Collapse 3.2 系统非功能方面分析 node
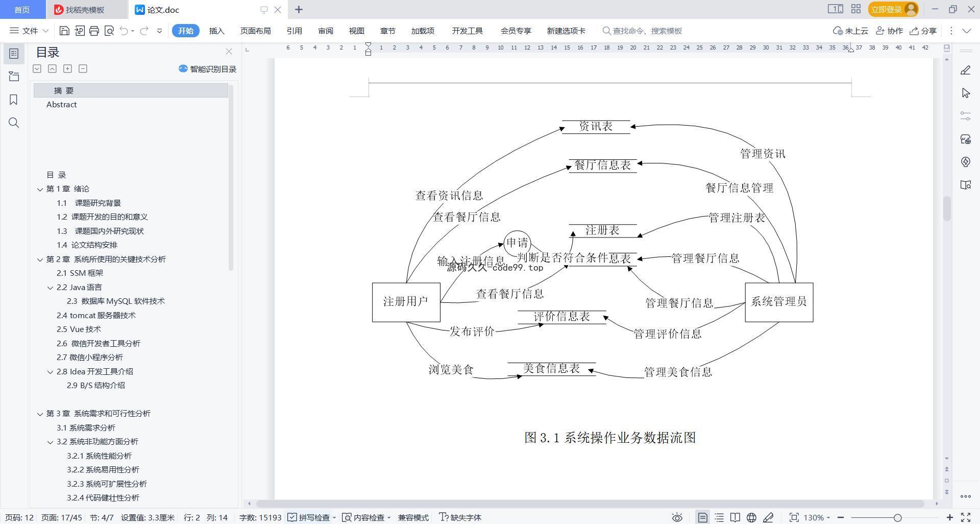The image size is (980, 524). 50,442
